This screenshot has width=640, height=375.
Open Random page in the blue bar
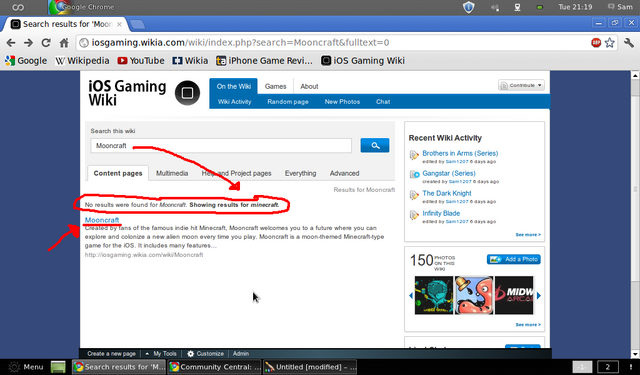(288, 102)
